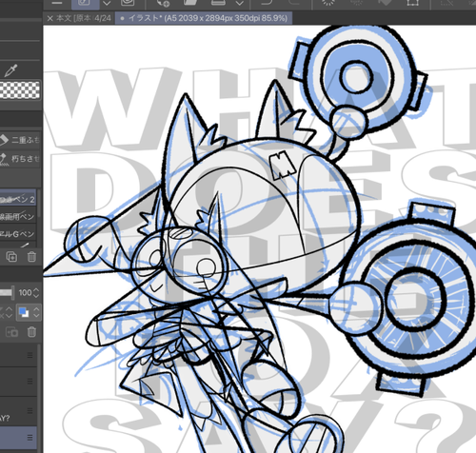Choose the highlighted ペン 2 brush
The image size is (476, 453).
tap(17, 199)
